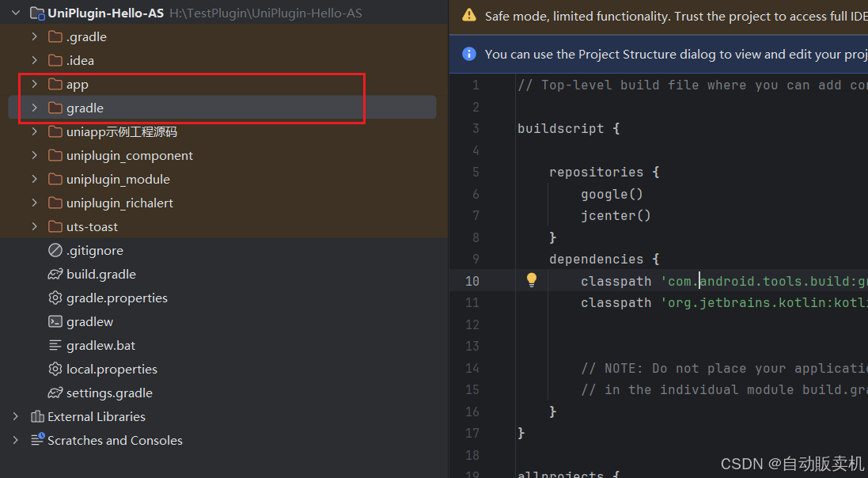
Task: Click the repositories block line
Action: tap(604, 173)
